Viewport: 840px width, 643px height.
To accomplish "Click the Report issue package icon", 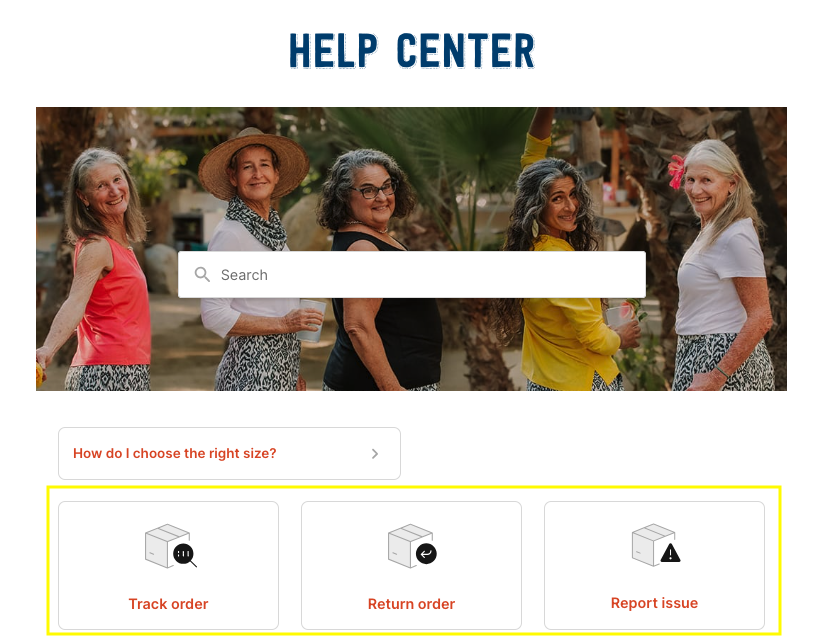I will (x=656, y=545).
